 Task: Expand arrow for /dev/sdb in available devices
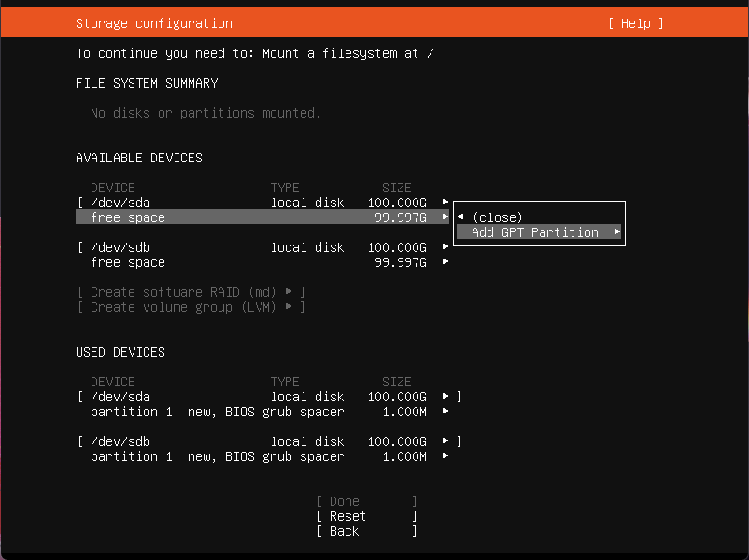click(x=445, y=246)
